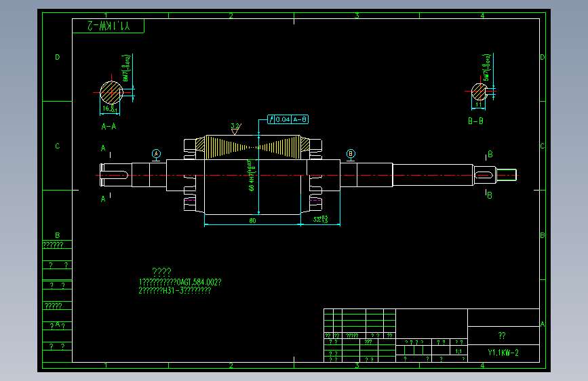Click the 32 dimension near right bearing seat

(x=321, y=219)
